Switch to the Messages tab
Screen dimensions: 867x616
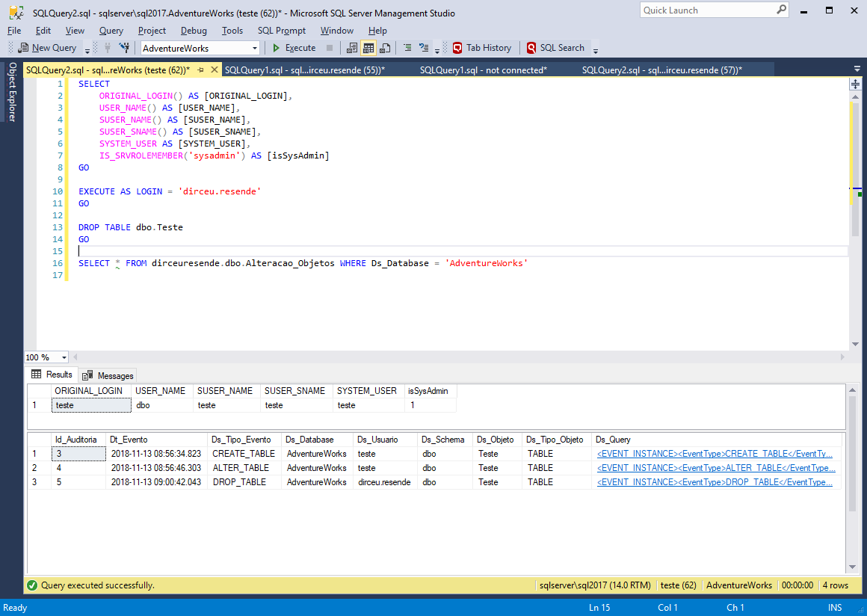(x=108, y=375)
